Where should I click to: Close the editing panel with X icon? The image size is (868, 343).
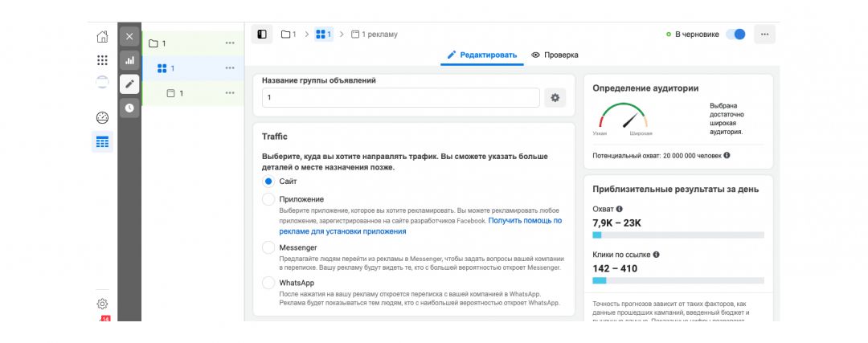coord(129,36)
